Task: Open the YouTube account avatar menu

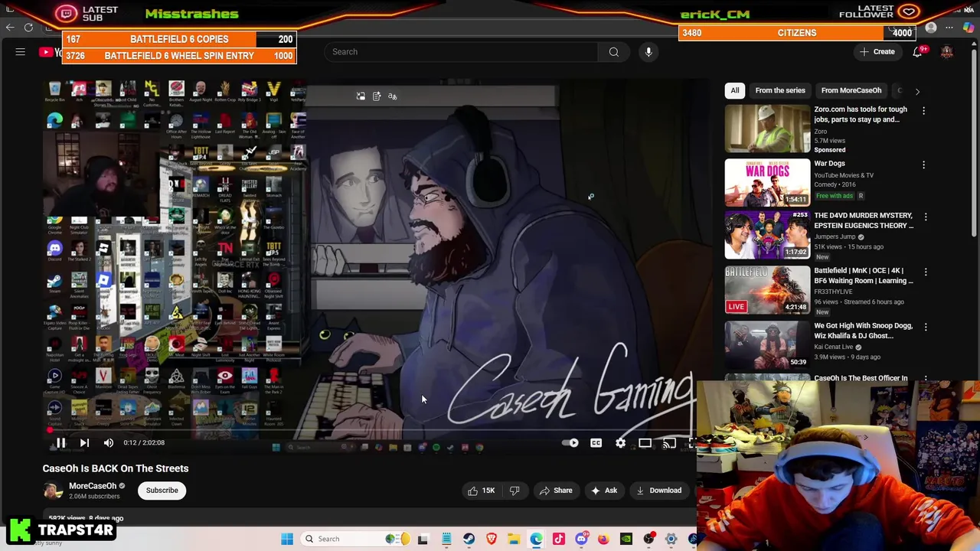Action: [x=947, y=52]
